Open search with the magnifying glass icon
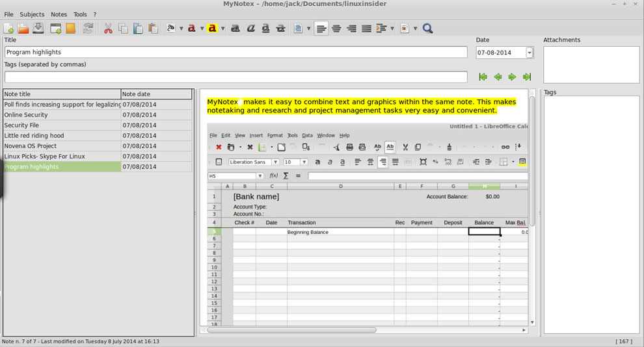644x347 pixels. pyautogui.click(x=427, y=29)
